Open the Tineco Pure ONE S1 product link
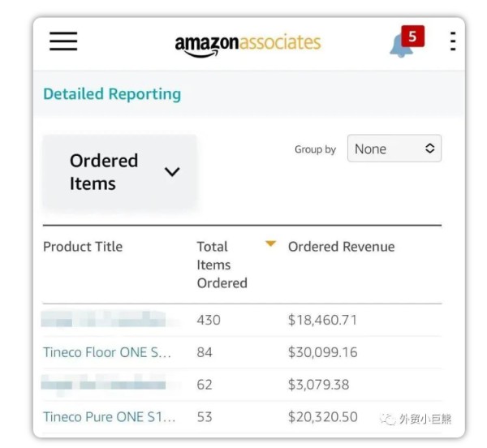 tap(110, 417)
